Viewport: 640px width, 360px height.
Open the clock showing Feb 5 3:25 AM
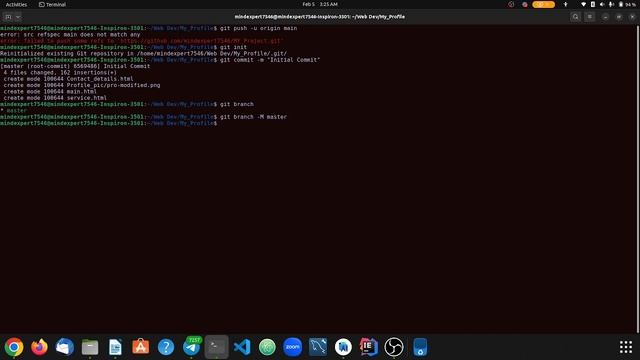(320, 4)
